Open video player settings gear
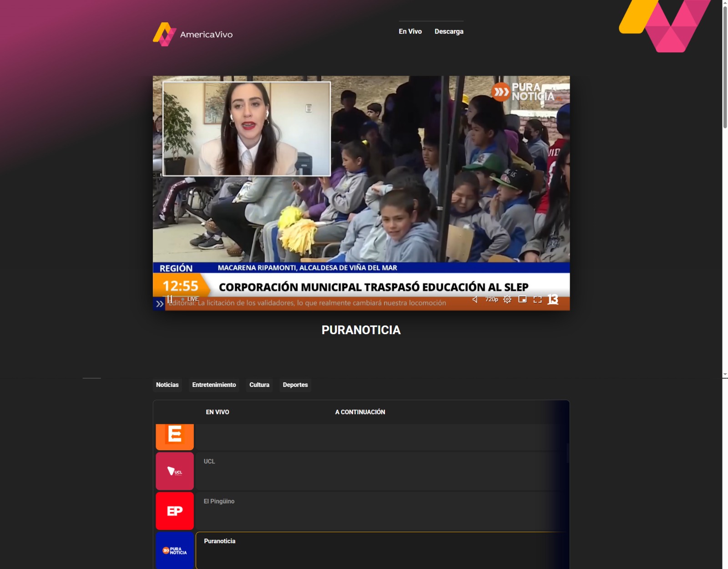 (x=507, y=299)
